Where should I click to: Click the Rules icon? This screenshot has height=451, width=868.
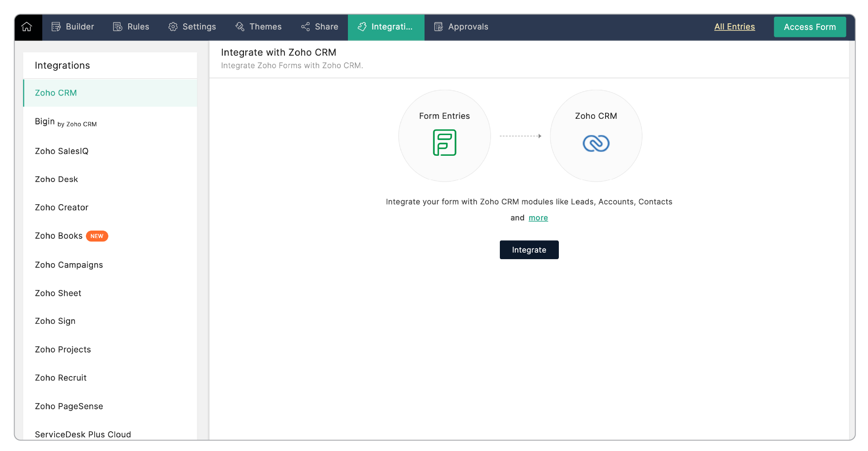(118, 27)
